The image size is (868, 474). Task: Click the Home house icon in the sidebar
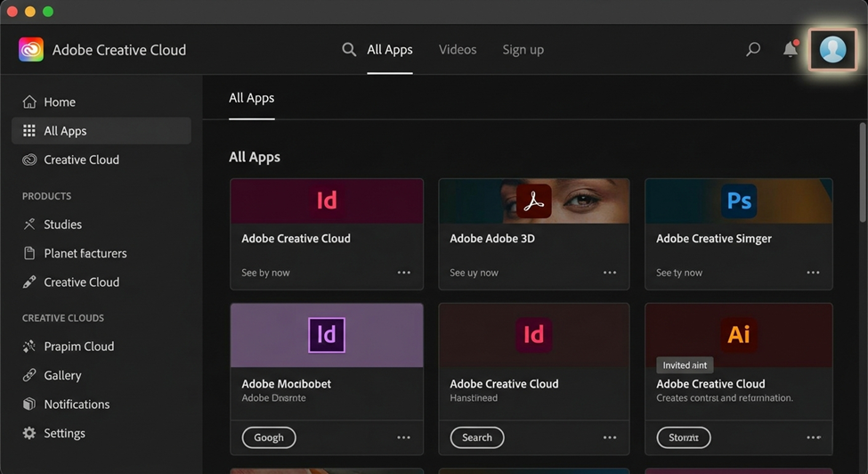29,102
